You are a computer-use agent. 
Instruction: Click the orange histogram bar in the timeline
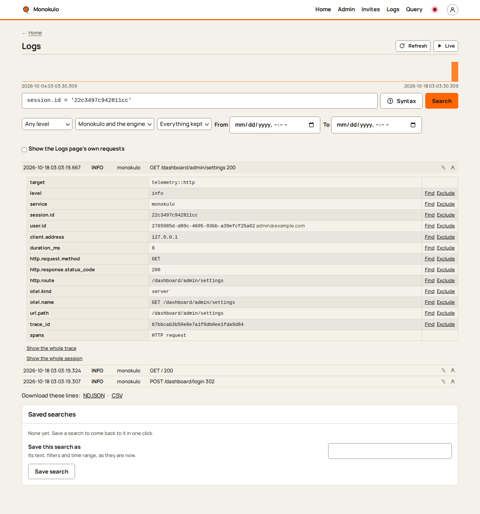455,71
